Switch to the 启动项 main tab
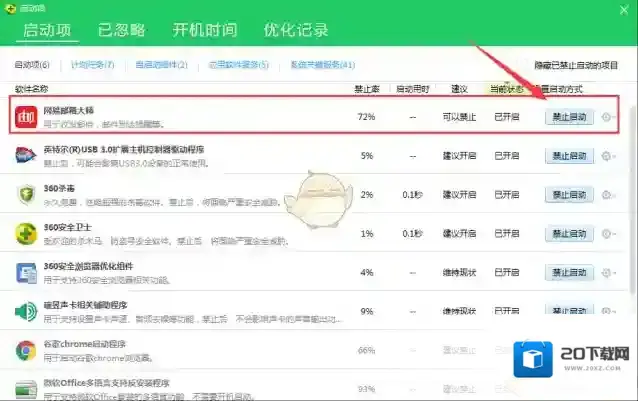The width and height of the screenshot is (638, 401). pos(47,30)
